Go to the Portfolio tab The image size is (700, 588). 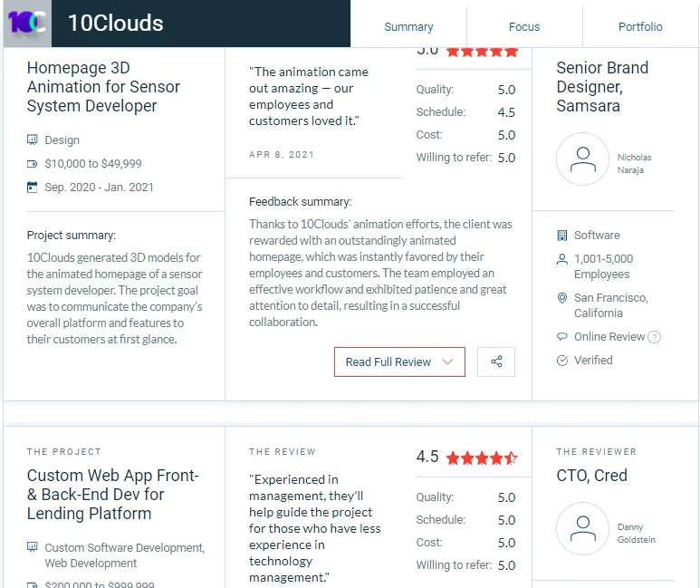[x=640, y=27]
